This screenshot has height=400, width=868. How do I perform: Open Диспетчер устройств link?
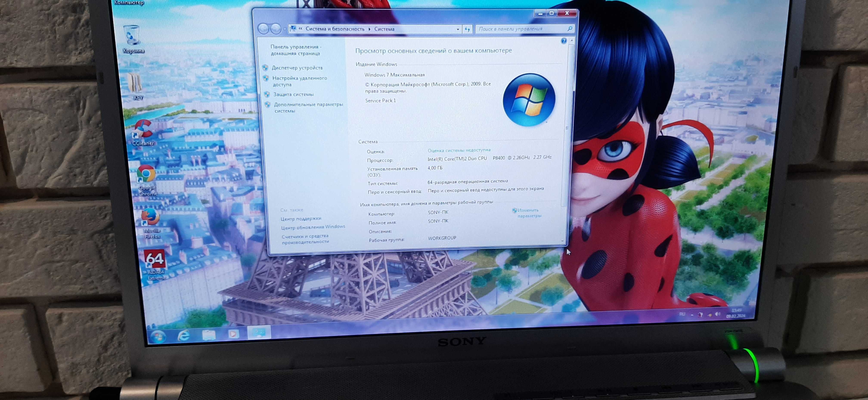[x=297, y=68]
